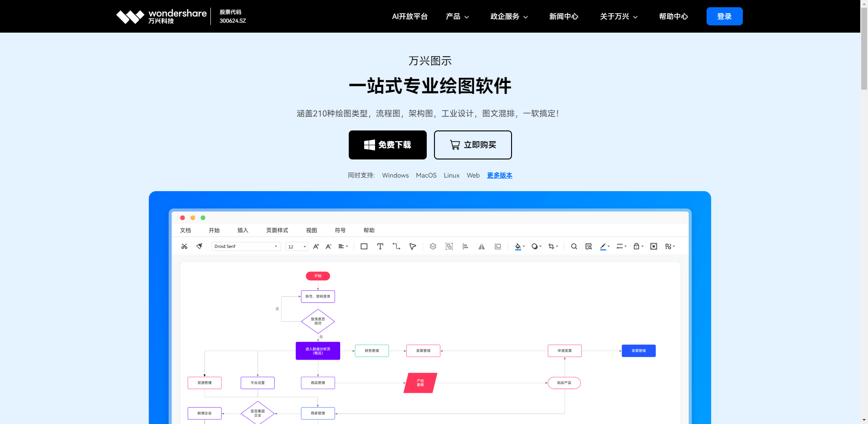The image size is (868, 424).
Task: Select the connector line tool
Action: coord(396,246)
